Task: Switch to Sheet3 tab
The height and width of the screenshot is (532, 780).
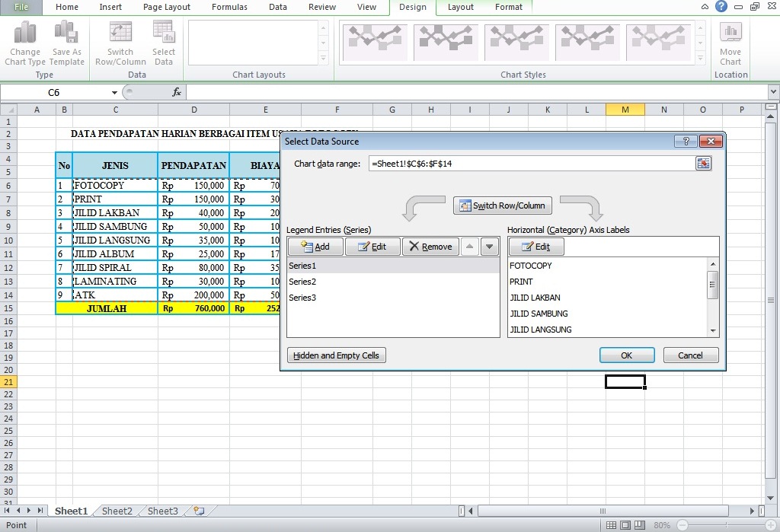Action: click(x=163, y=511)
